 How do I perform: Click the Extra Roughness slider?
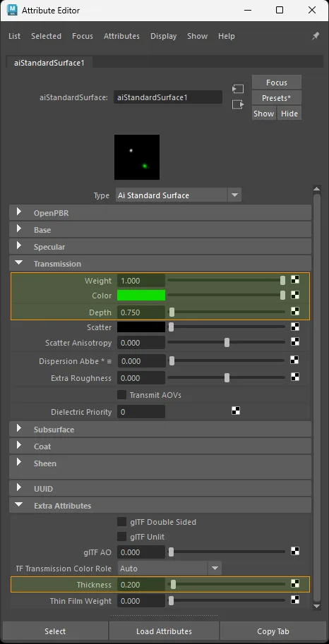[226, 378]
